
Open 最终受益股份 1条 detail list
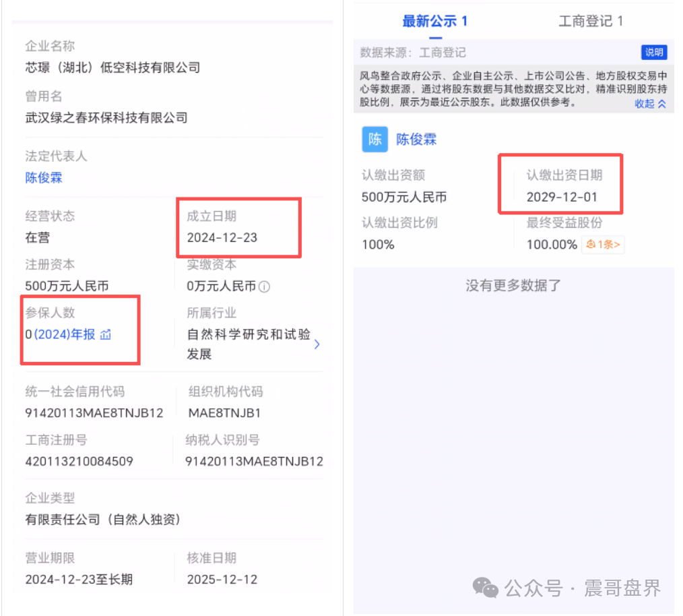coord(601,245)
